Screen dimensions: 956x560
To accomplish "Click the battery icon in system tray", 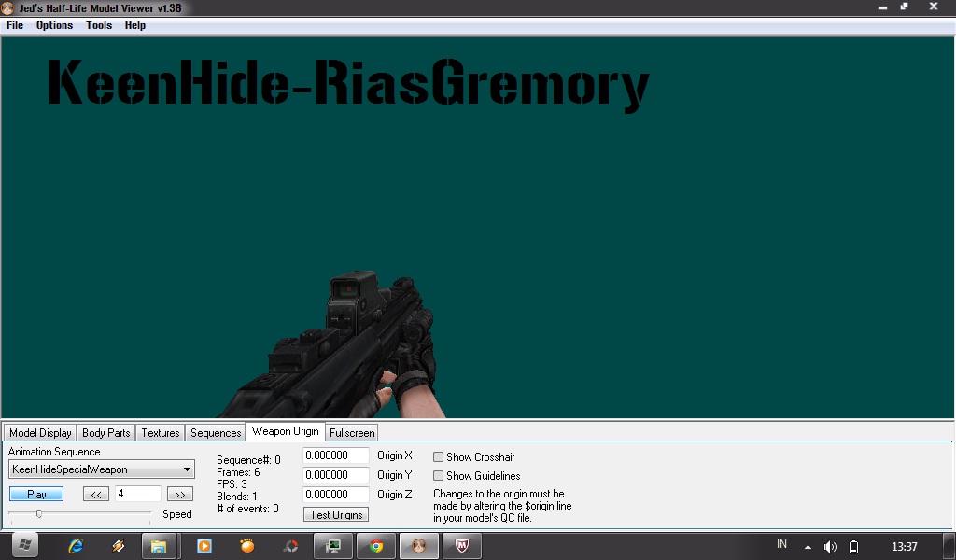I will (853, 547).
